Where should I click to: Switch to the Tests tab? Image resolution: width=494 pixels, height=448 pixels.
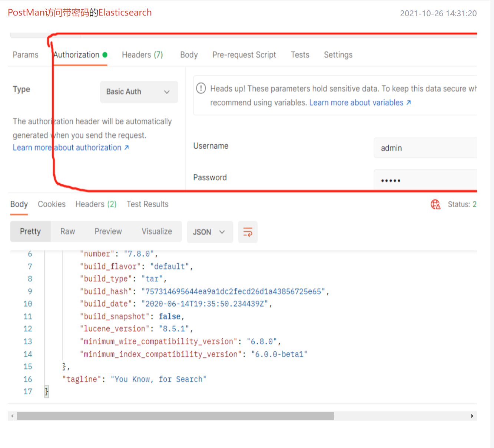point(300,55)
